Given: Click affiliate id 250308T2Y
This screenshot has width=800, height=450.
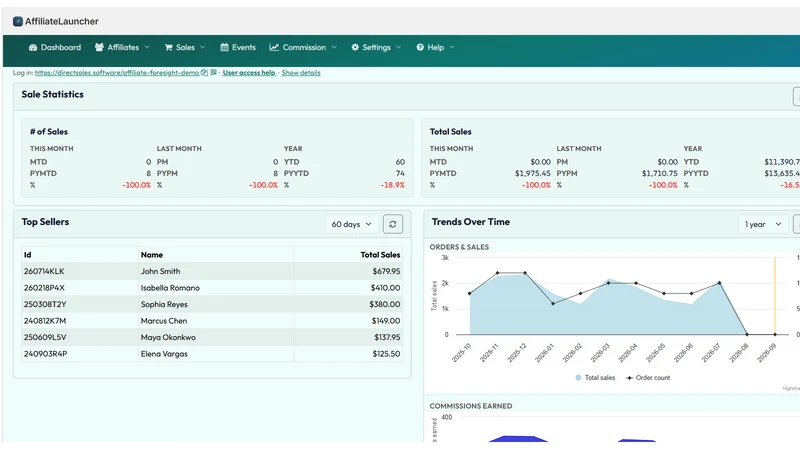Looking at the screenshot, I should [45, 304].
